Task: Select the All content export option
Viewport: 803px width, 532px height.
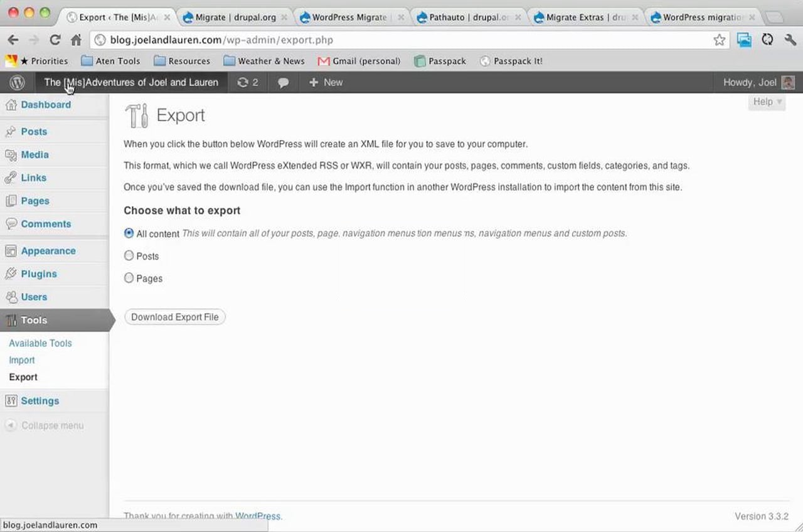Action: pyautogui.click(x=129, y=233)
